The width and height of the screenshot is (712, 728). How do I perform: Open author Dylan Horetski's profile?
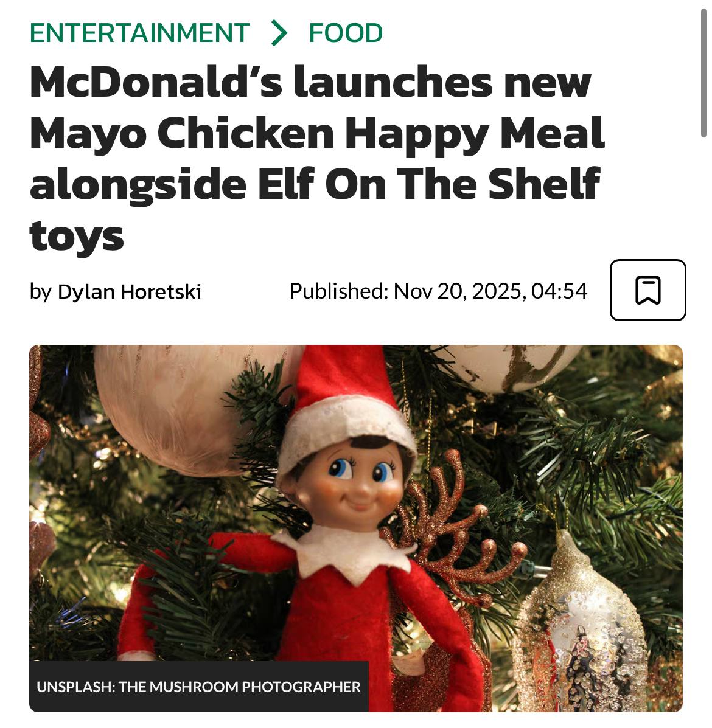tap(129, 291)
